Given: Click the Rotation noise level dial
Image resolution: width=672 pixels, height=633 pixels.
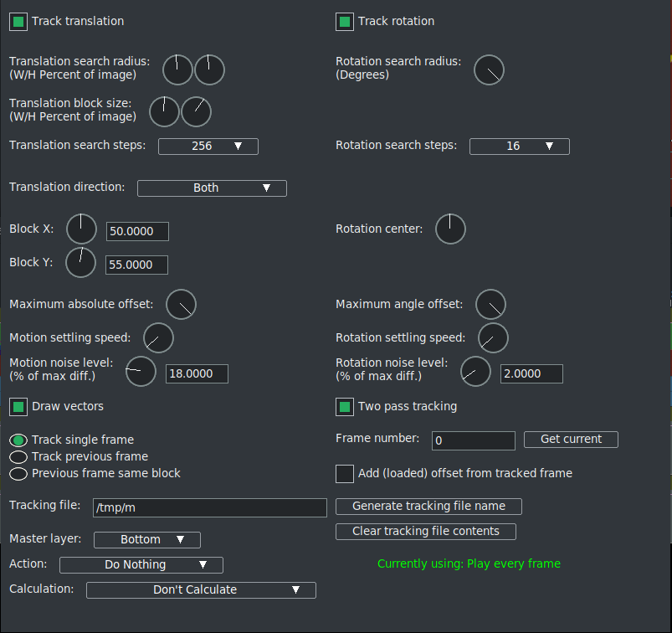Looking at the screenshot, I should coord(475,372).
